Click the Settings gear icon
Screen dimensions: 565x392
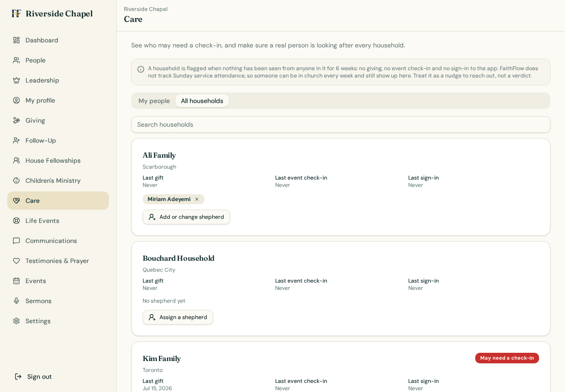(16, 321)
